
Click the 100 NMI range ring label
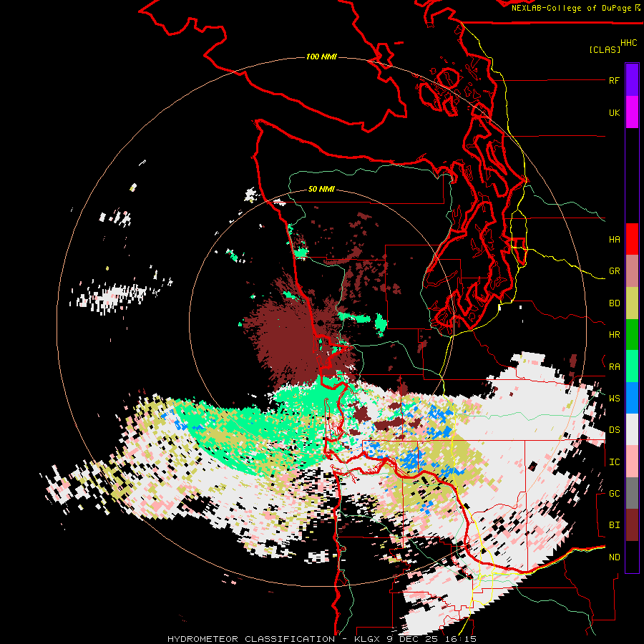(x=321, y=57)
